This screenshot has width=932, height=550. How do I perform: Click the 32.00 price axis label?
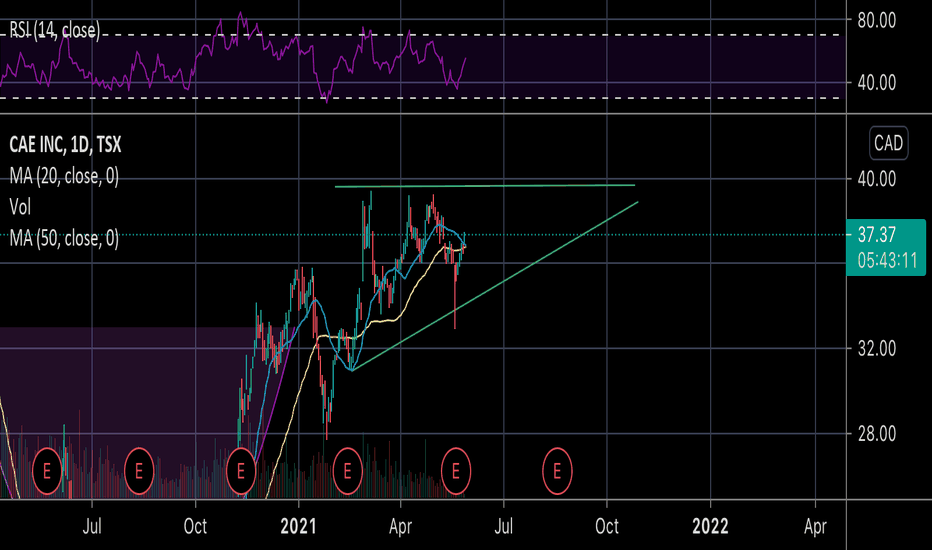point(877,348)
